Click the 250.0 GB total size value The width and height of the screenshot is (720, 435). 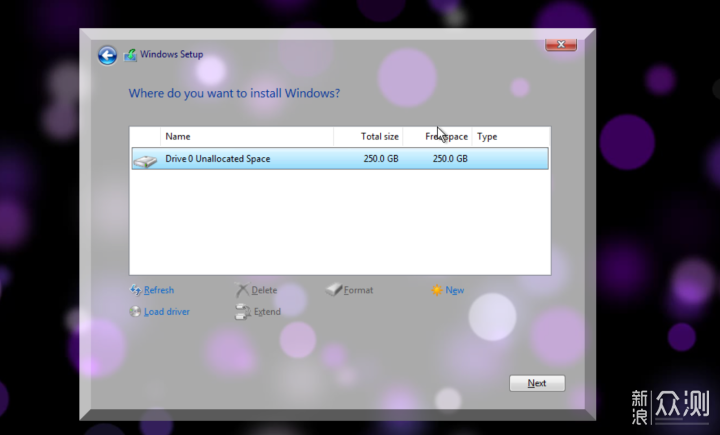click(381, 158)
